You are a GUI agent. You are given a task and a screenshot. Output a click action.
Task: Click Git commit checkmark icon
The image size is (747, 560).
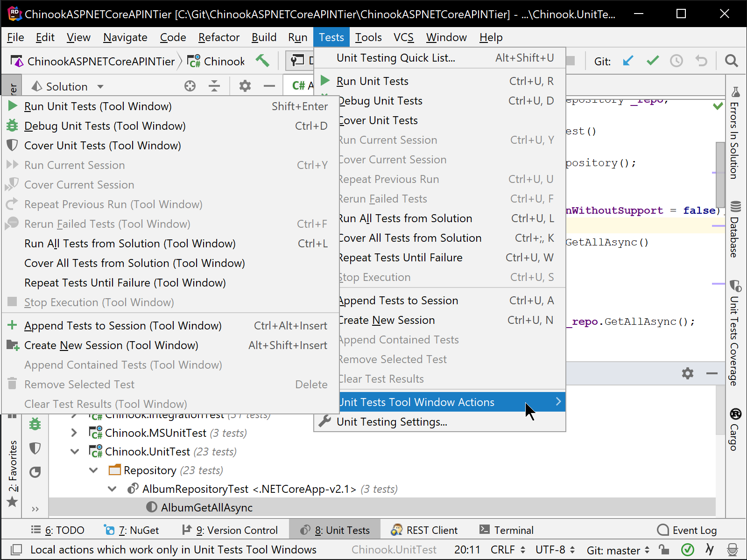[653, 61]
